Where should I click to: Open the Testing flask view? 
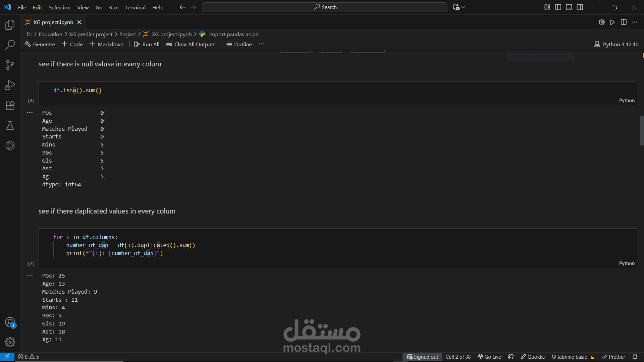point(10,125)
